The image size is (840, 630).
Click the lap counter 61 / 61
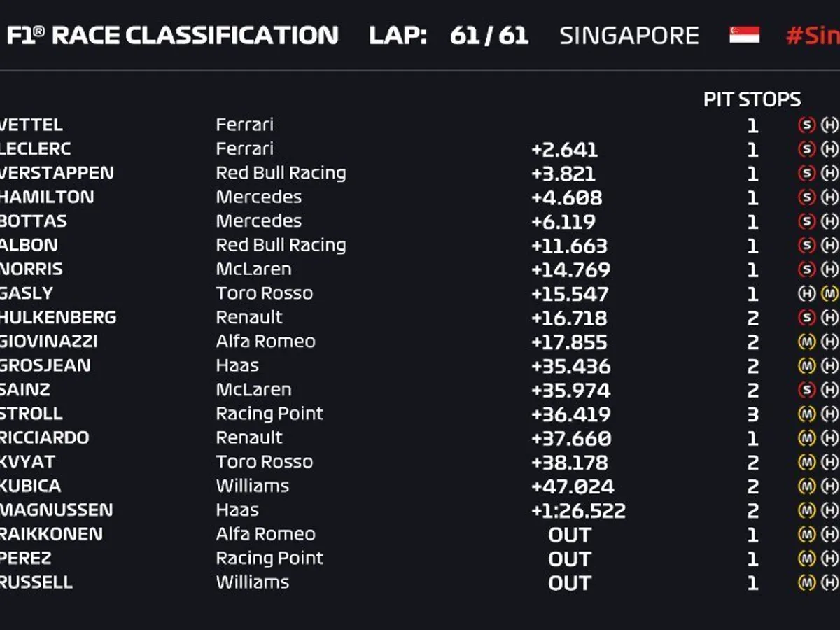coord(489,36)
